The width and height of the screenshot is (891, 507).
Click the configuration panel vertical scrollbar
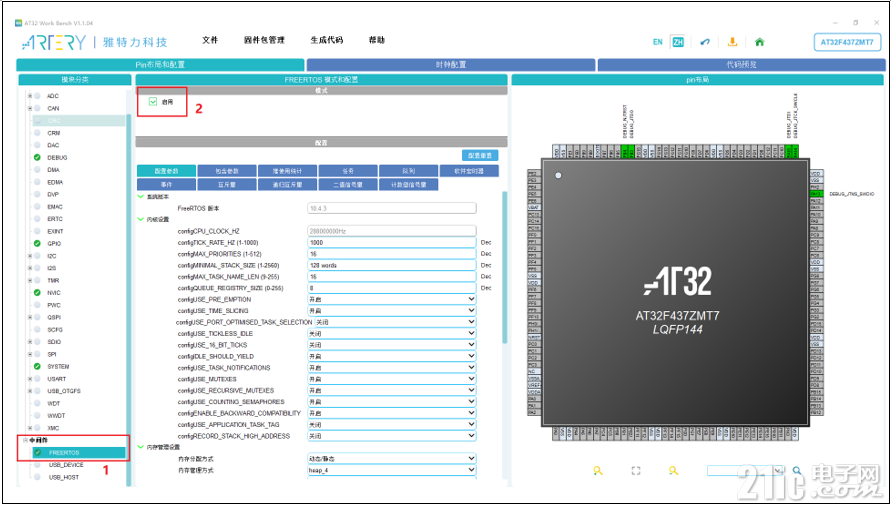pos(505,267)
